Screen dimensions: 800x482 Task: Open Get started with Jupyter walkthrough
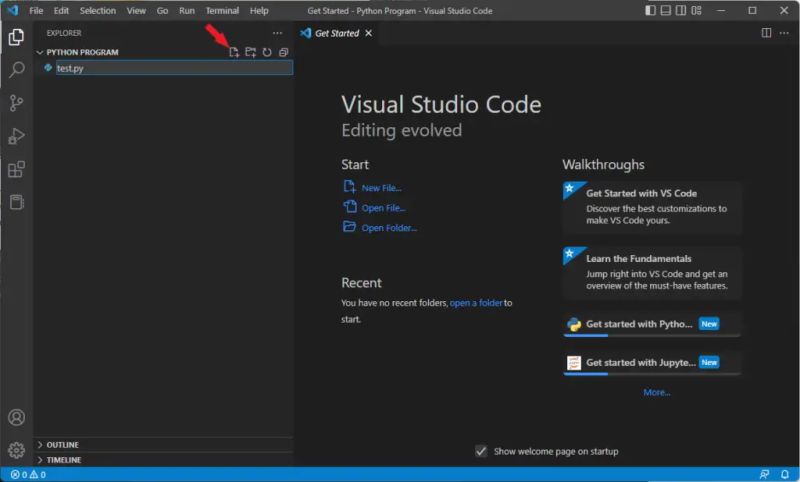click(x=652, y=363)
